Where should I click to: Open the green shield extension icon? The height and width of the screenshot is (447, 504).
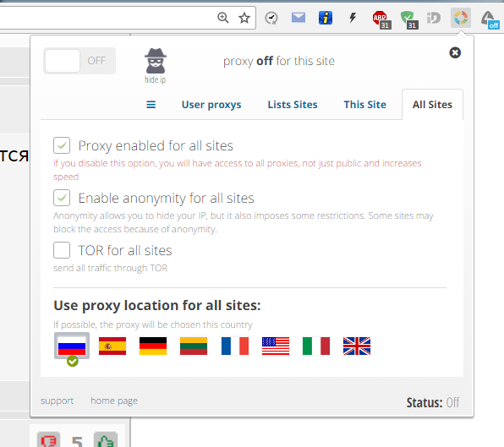pos(408,19)
